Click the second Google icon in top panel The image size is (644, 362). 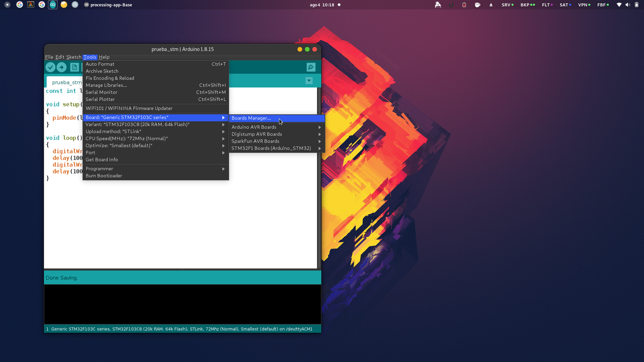42,5
